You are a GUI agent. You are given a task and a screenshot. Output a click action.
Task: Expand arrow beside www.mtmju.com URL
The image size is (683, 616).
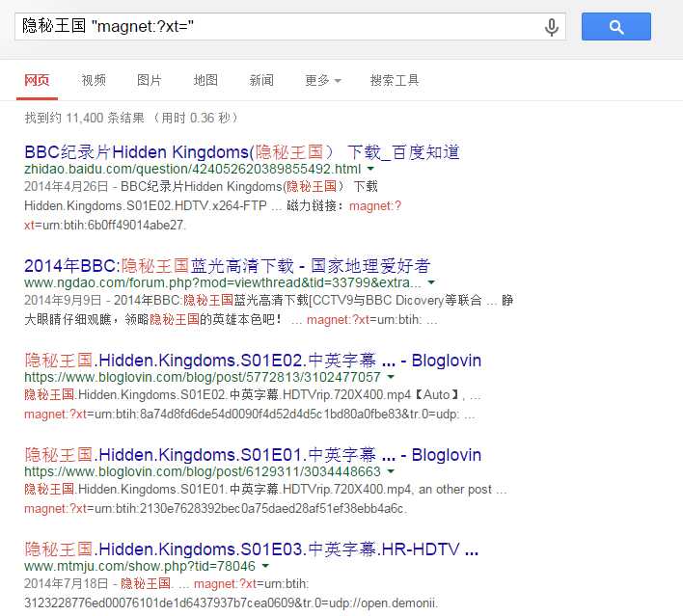265,566
